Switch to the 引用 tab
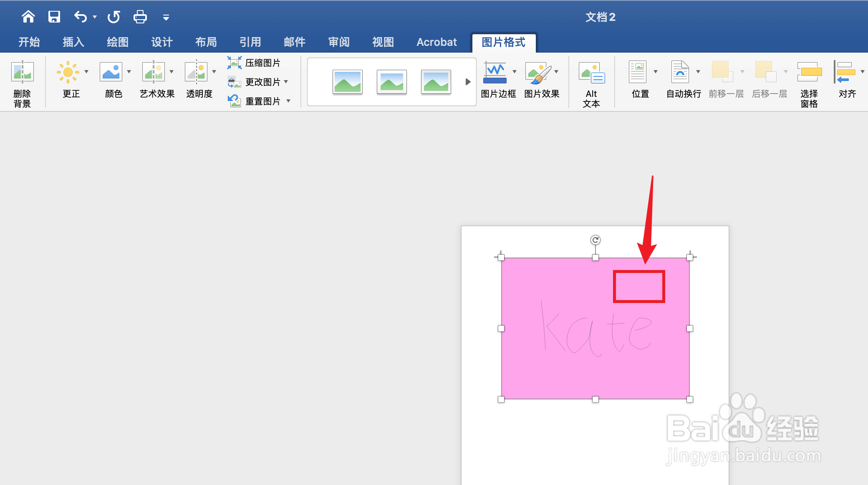Screen dimensions: 868x485 coord(250,42)
